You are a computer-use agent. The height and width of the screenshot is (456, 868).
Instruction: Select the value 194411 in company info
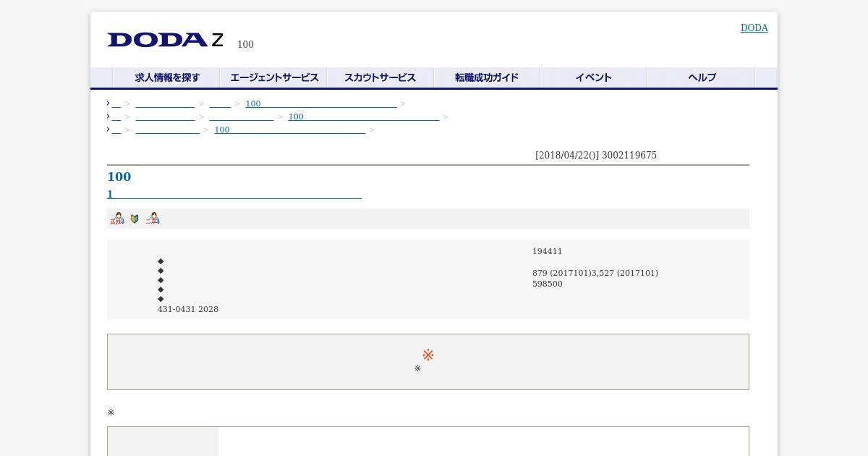548,251
